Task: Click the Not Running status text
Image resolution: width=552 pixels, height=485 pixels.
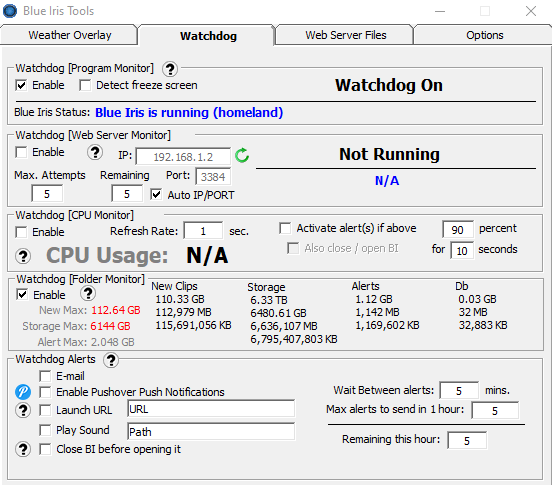Action: [x=389, y=154]
